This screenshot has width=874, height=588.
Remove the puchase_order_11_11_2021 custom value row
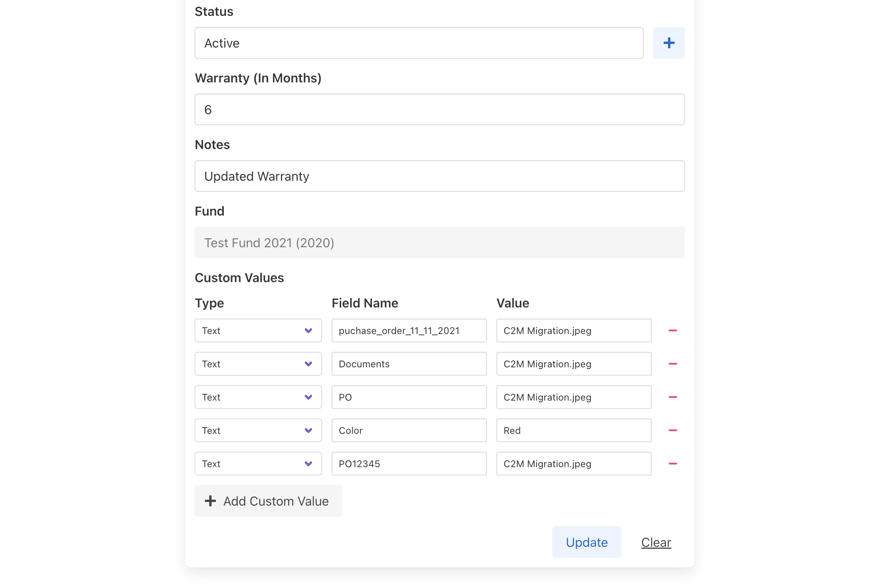click(673, 330)
